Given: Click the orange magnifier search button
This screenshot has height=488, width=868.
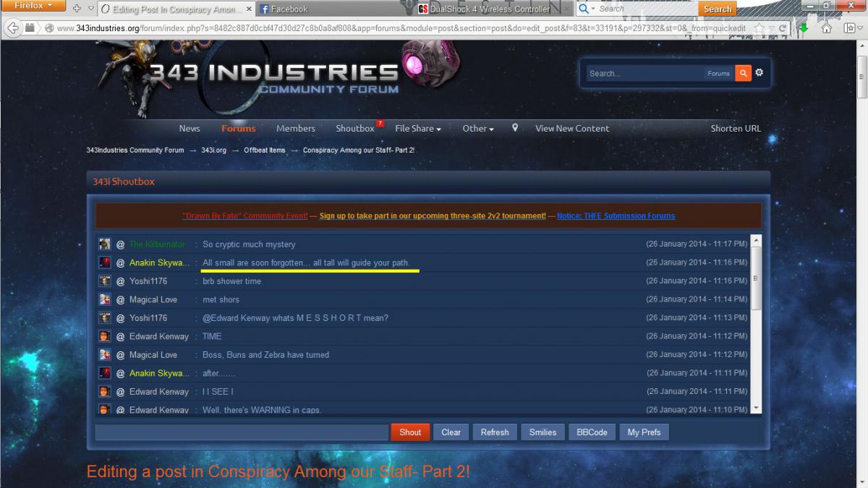Looking at the screenshot, I should [x=743, y=73].
